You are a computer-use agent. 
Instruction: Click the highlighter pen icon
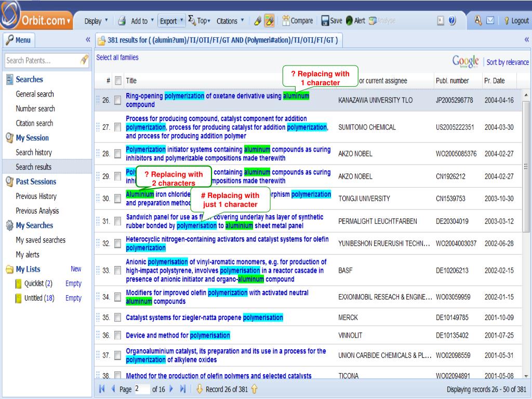click(x=258, y=21)
